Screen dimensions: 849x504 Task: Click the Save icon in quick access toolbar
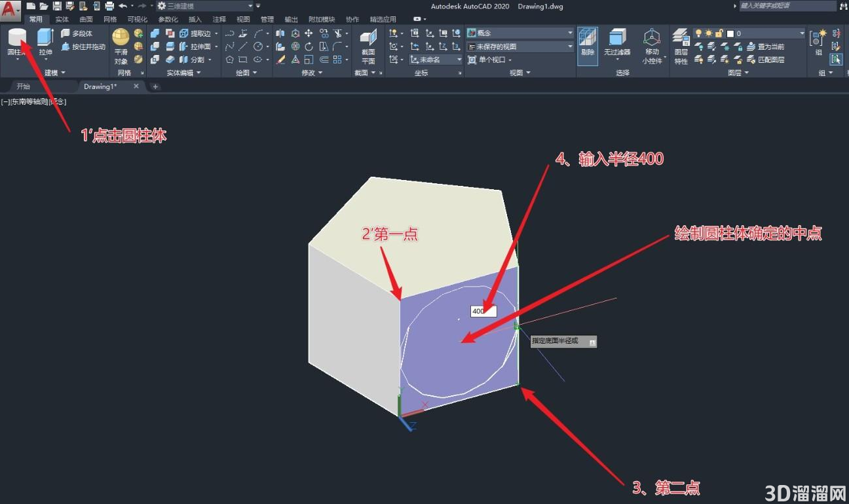[x=57, y=6]
